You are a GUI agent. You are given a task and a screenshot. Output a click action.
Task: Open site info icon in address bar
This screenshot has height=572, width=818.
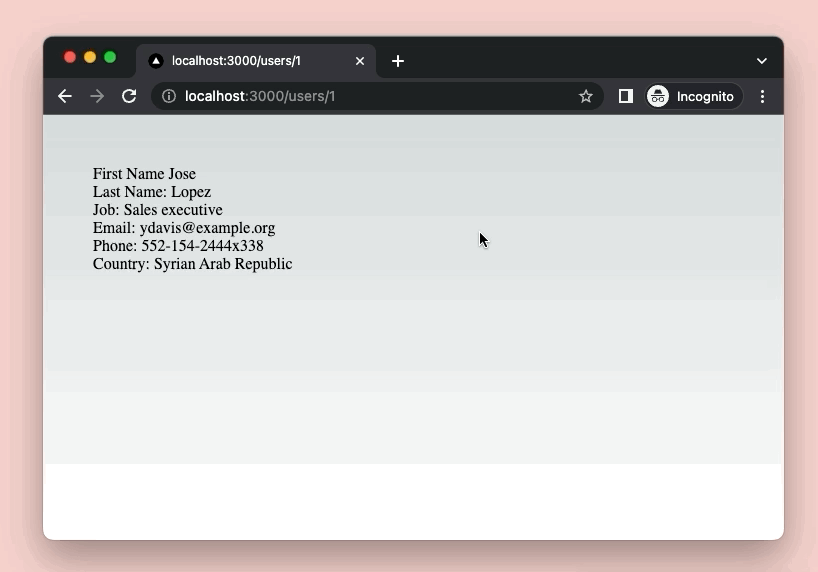(x=169, y=96)
